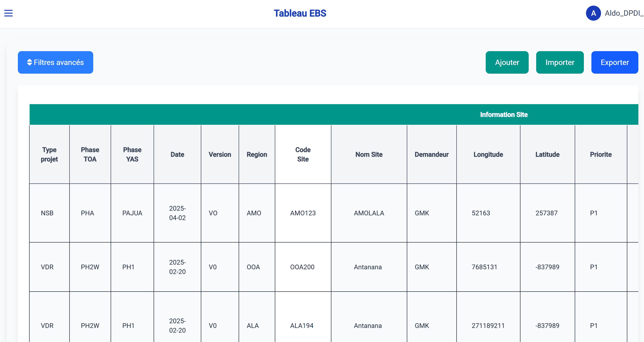Select the AMO123 code site cell

click(303, 213)
